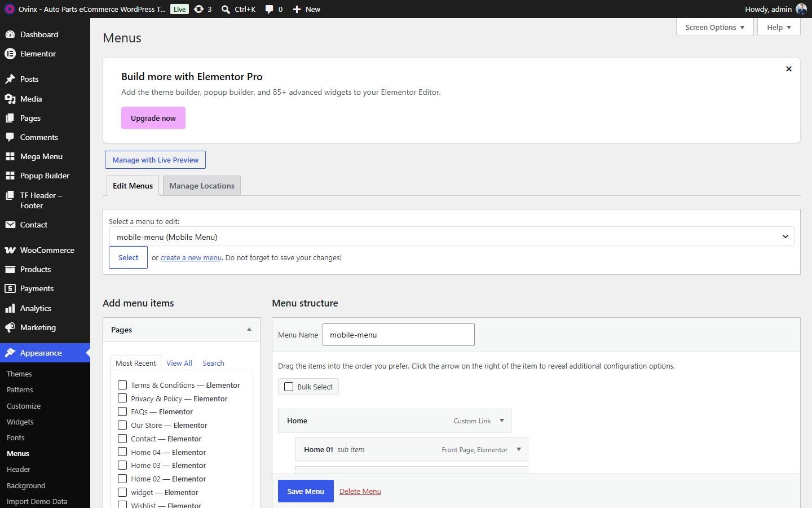Open the Screen Options dropdown

click(715, 27)
